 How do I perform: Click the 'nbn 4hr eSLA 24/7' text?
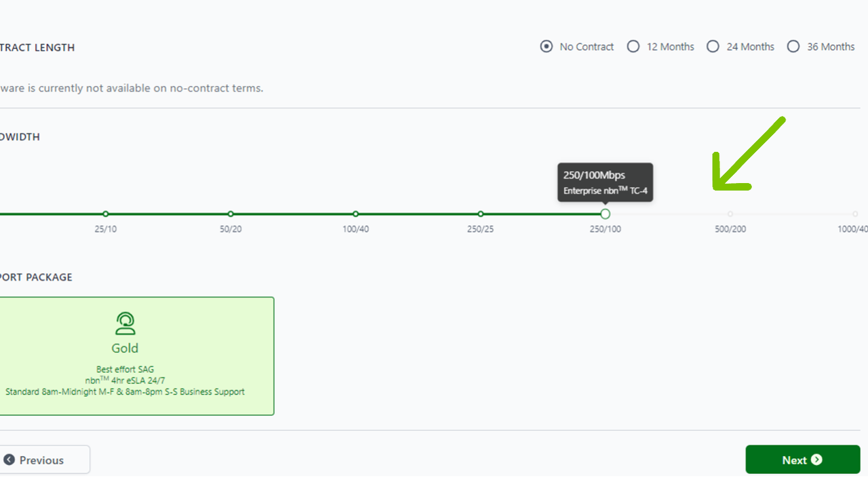click(x=125, y=380)
